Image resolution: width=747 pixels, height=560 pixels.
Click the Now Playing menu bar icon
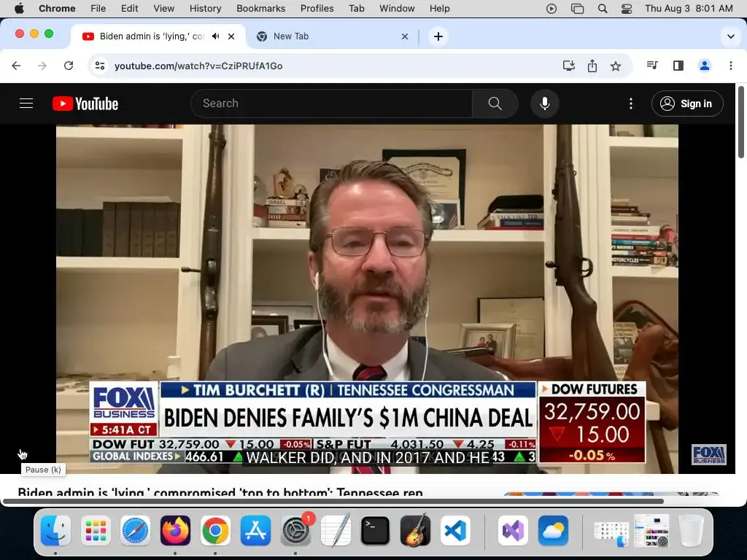[x=551, y=9]
